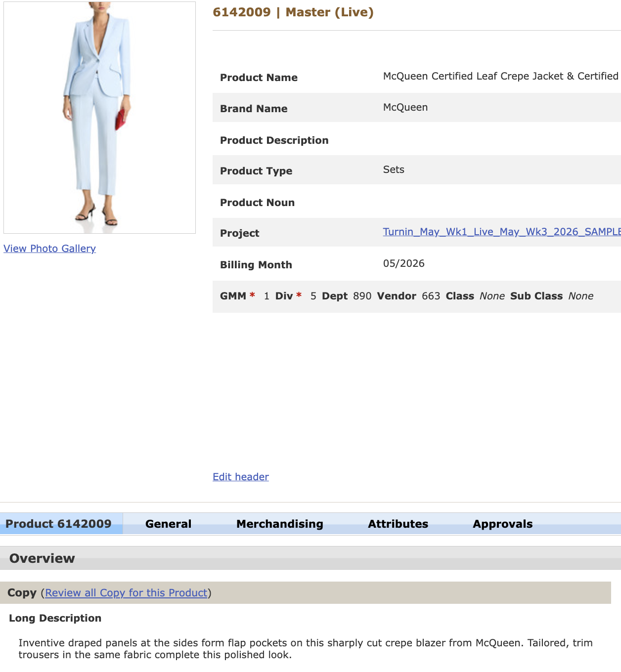Click the Edit header link

pos(241,477)
